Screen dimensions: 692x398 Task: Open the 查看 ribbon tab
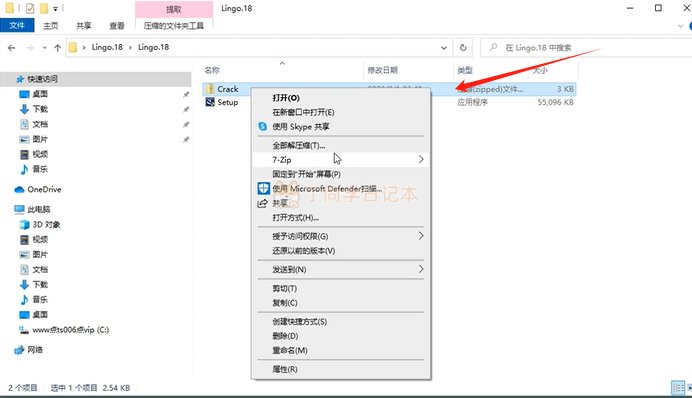[117, 26]
